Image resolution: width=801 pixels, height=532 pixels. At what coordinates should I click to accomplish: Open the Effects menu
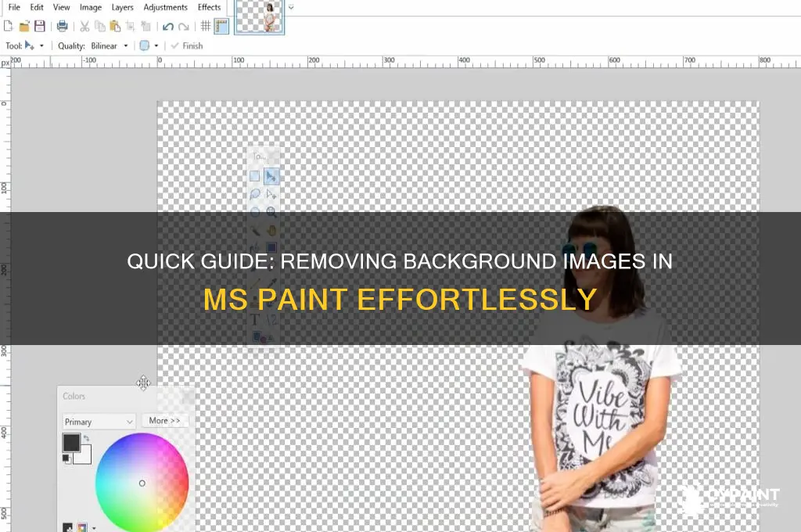210,7
